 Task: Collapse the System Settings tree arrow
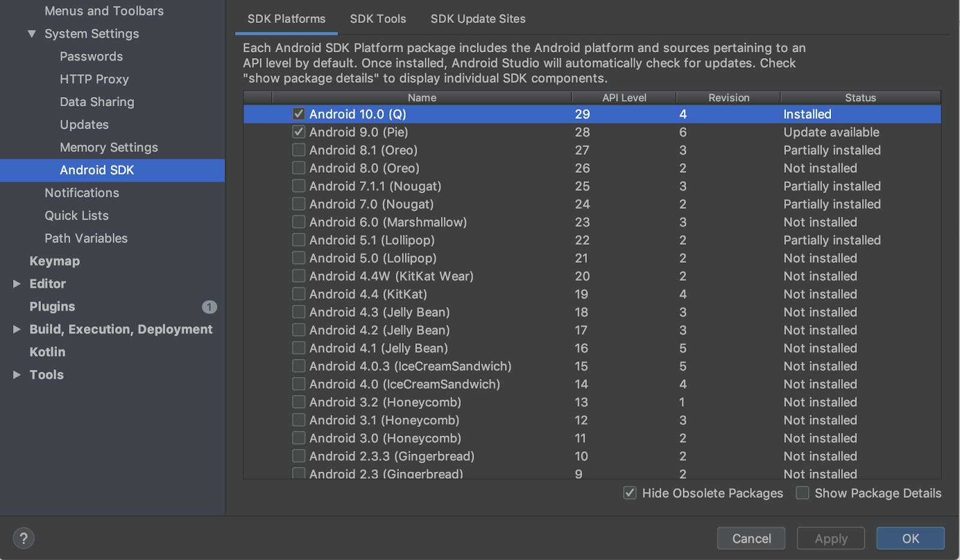[32, 34]
